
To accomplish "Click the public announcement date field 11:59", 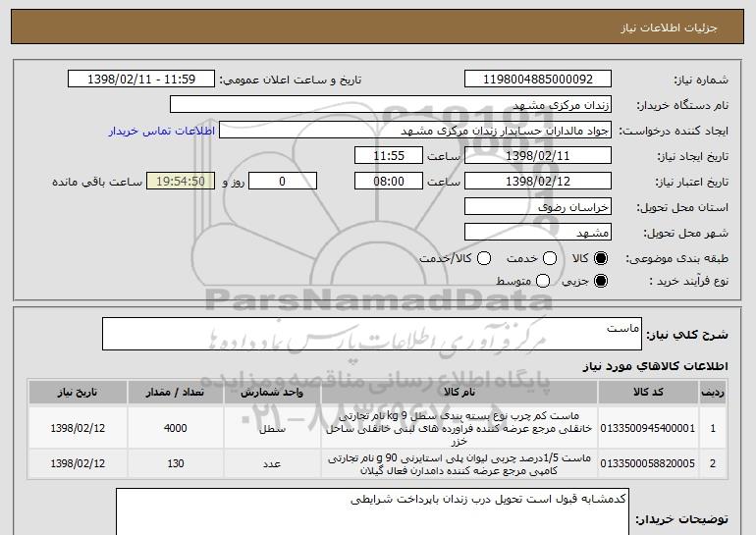I will pyautogui.click(x=141, y=80).
